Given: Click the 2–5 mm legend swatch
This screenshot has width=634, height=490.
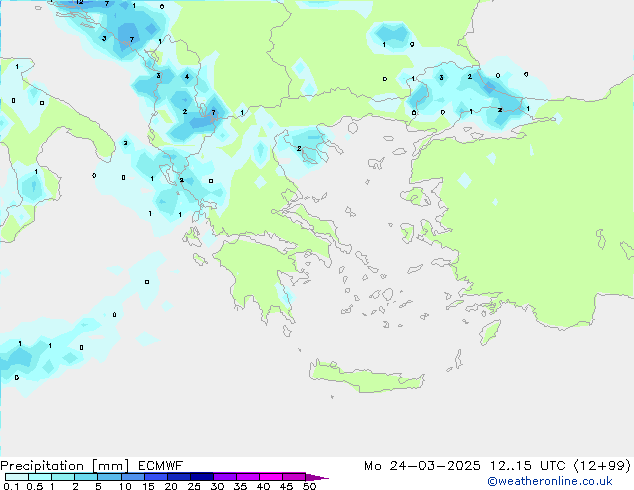Looking at the screenshot, I should [x=86, y=477].
